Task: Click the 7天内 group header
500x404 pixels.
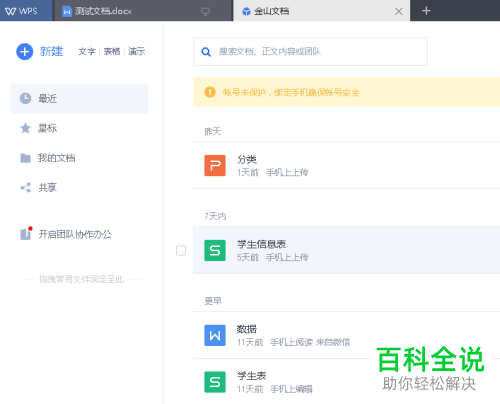Action: 215,216
